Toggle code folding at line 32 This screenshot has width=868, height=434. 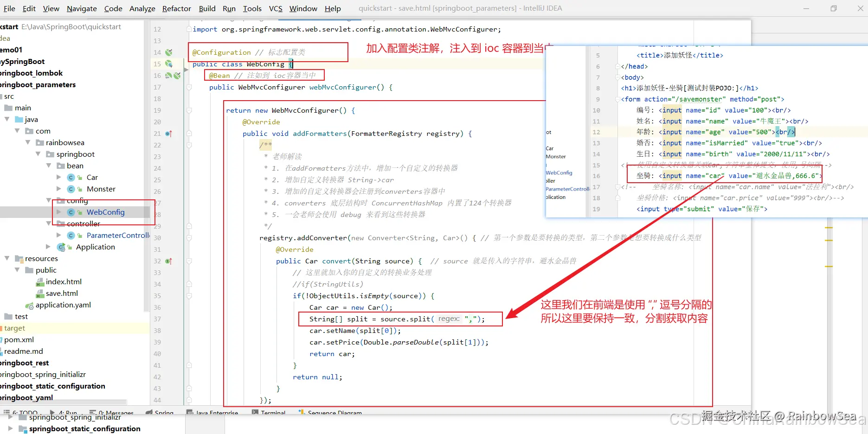(x=189, y=261)
